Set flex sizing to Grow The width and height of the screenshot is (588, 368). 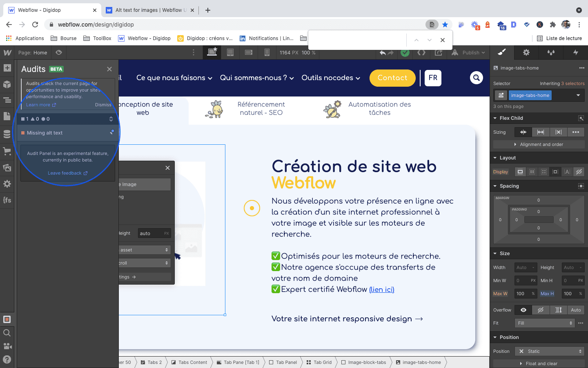[x=541, y=132]
